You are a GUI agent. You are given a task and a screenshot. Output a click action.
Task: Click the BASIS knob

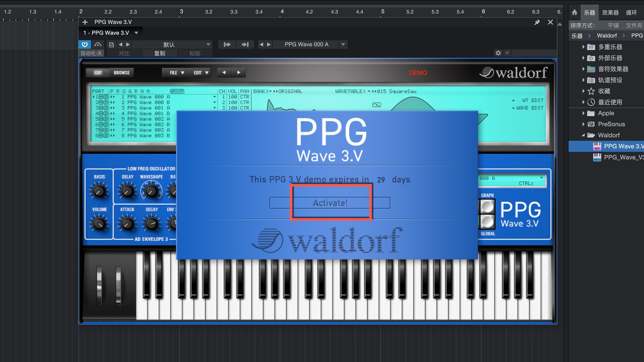pyautogui.click(x=99, y=191)
